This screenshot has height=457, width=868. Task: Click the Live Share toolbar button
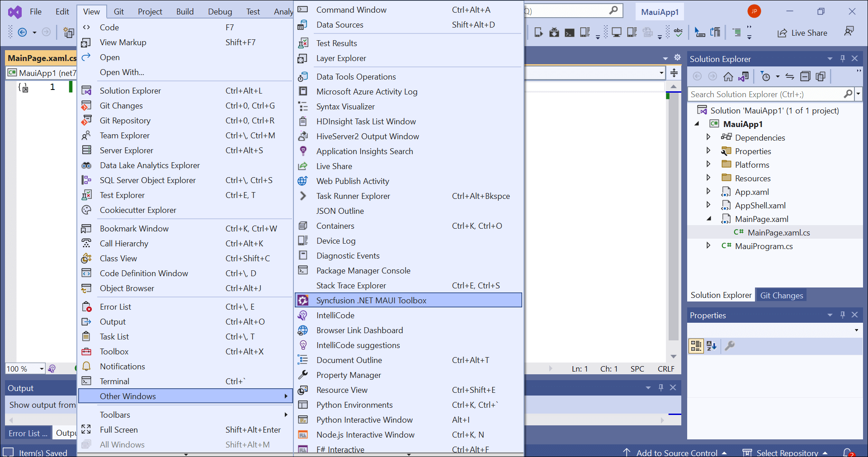point(802,33)
